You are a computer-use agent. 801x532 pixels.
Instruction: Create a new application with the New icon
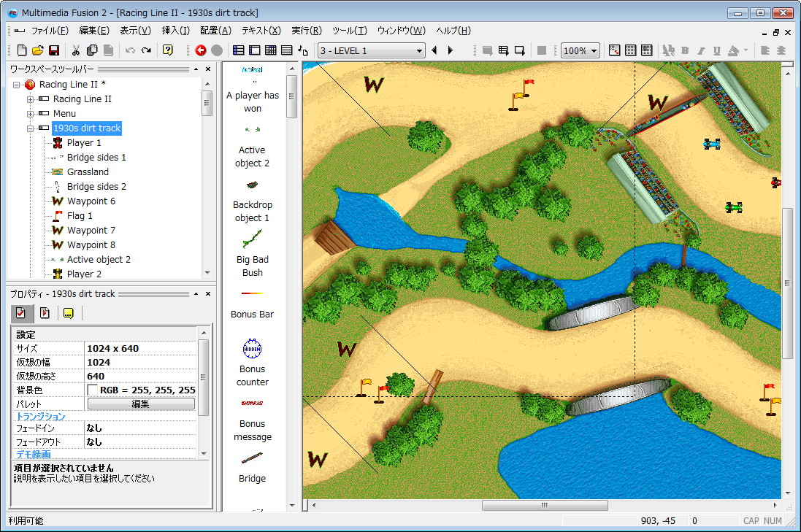click(22, 50)
